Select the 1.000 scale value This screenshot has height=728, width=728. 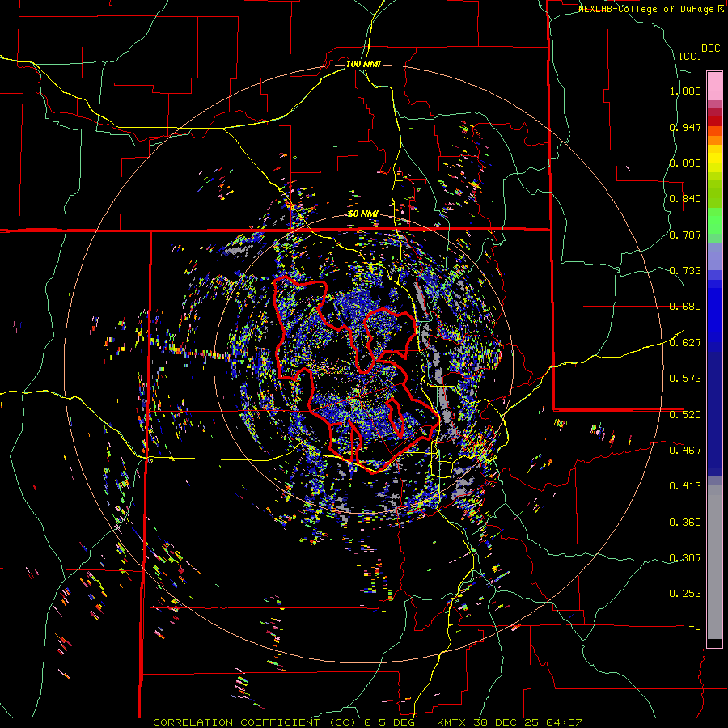[x=685, y=91]
